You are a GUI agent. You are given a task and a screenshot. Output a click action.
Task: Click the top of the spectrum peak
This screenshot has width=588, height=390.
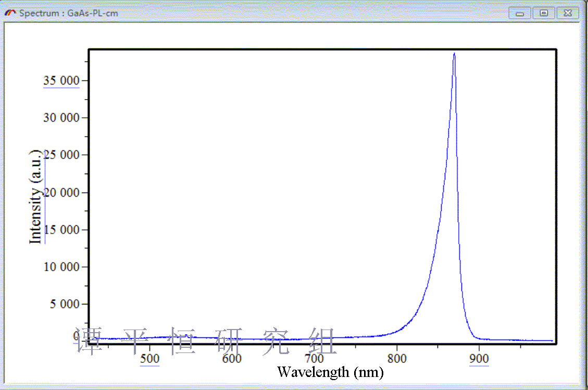tap(454, 53)
